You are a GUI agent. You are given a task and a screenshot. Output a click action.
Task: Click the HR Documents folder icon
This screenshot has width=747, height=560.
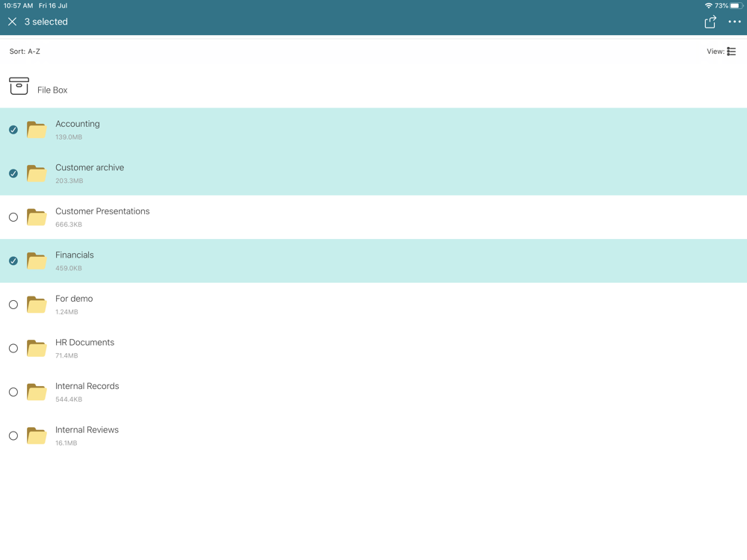coord(37,349)
